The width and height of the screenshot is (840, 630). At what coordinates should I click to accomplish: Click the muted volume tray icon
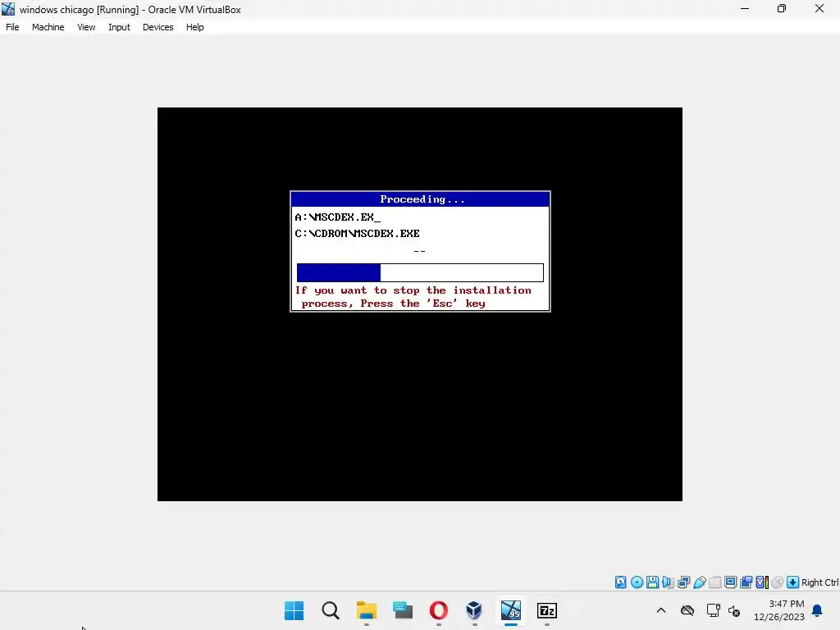(x=734, y=610)
